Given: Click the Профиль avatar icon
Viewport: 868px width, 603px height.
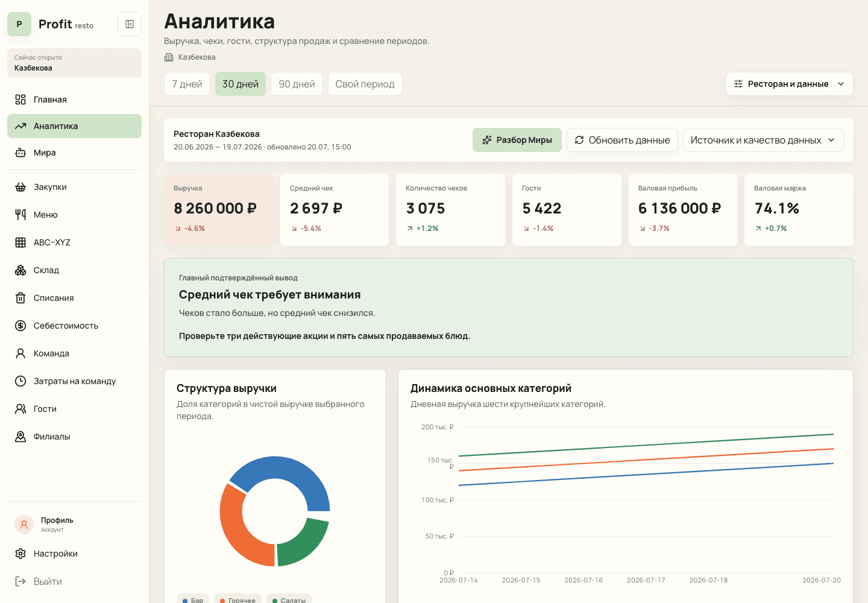Looking at the screenshot, I should pyautogui.click(x=24, y=525).
